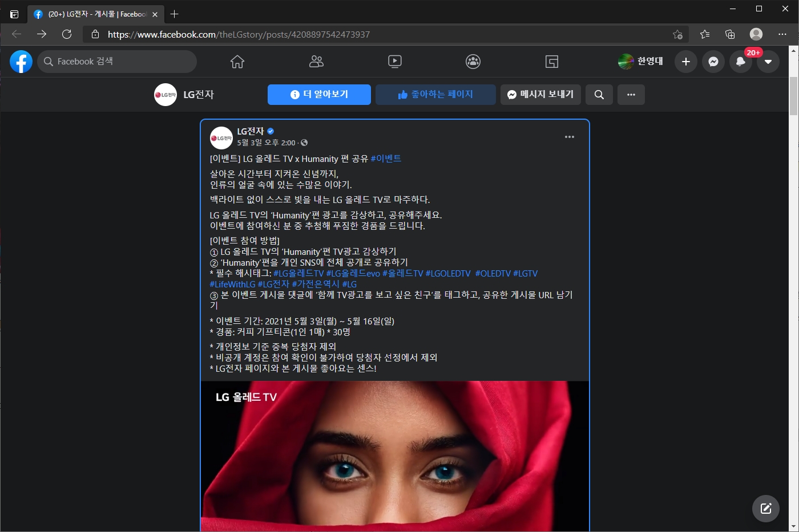Open the #LG전자 hashtag
Screen dimensions: 799x532
tap(274, 284)
